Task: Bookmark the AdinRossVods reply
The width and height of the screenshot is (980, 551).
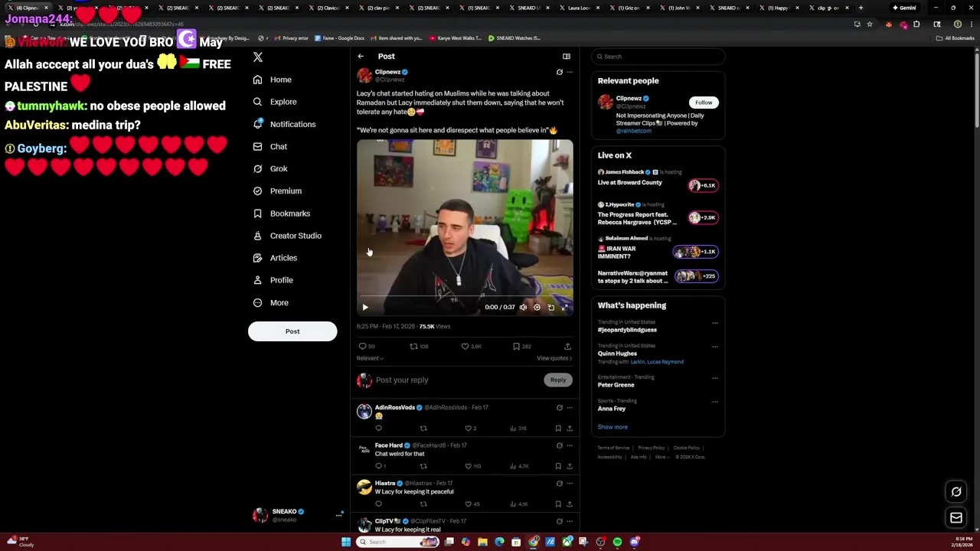Action: coord(558,429)
